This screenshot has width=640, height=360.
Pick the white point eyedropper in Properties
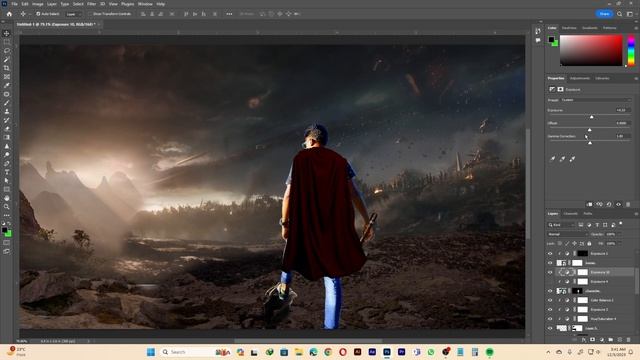tap(572, 159)
